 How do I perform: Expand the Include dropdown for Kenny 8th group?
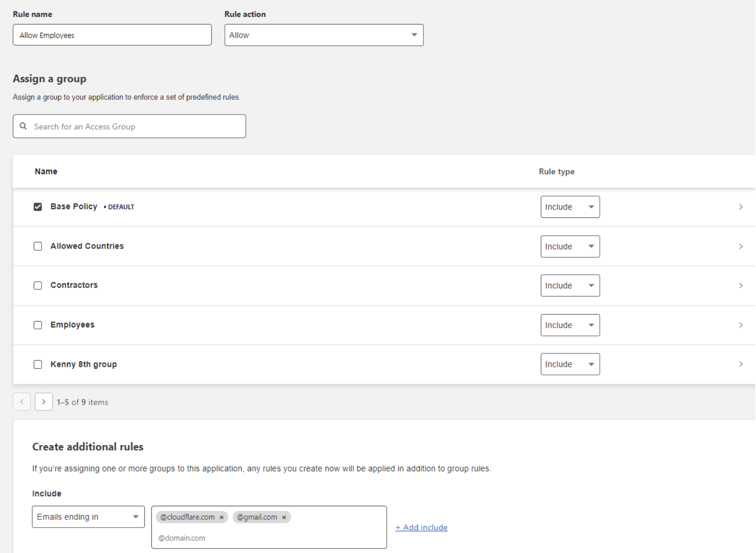tap(570, 364)
